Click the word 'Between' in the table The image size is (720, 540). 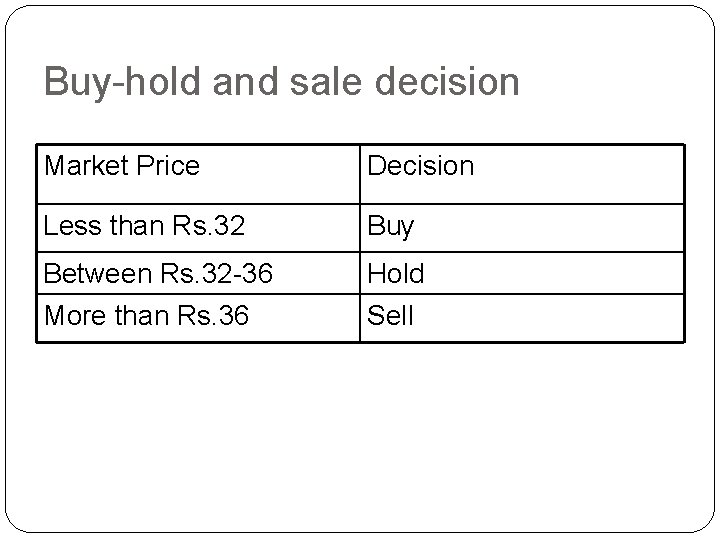(x=98, y=273)
